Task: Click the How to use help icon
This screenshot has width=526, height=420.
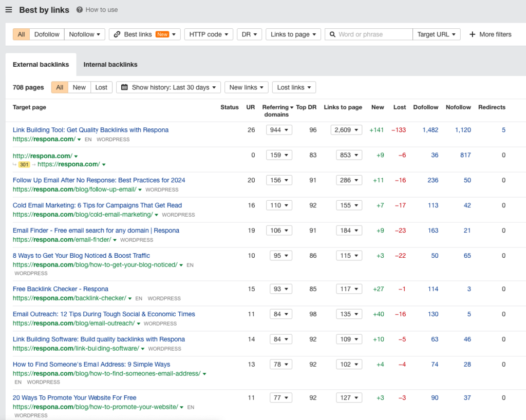Action: pyautogui.click(x=80, y=10)
